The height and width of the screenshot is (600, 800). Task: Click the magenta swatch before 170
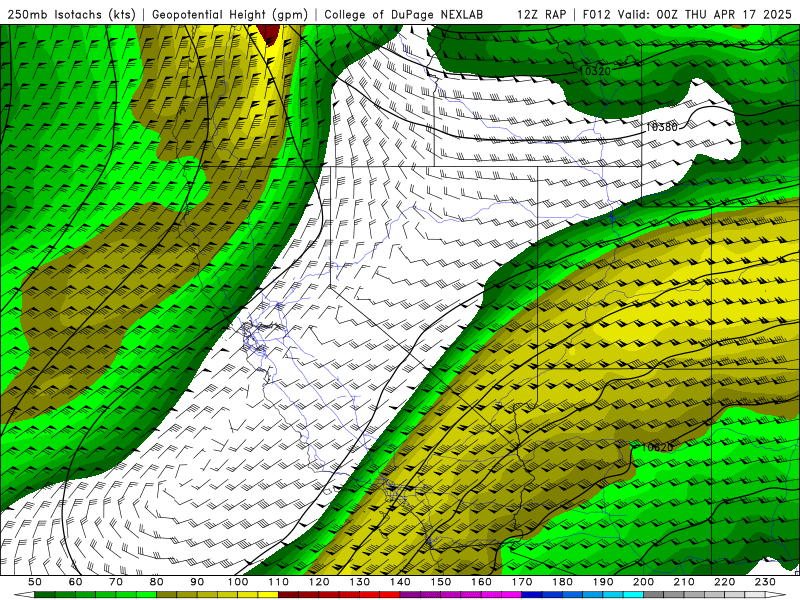tap(511, 595)
